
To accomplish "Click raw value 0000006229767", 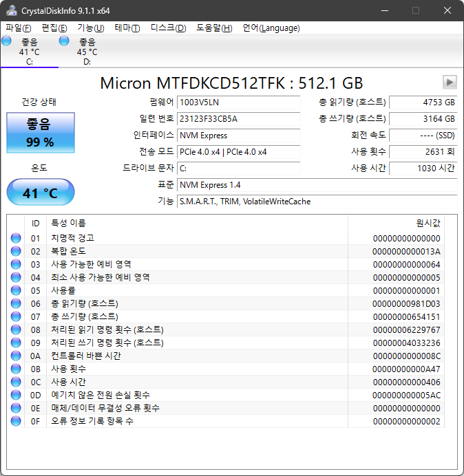I will pyautogui.click(x=406, y=330).
